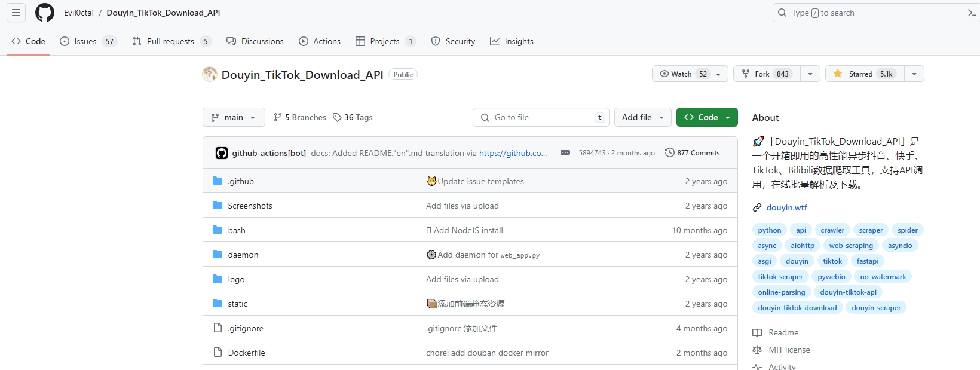Click the green Code button
This screenshot has width=980, height=370.
click(x=706, y=118)
